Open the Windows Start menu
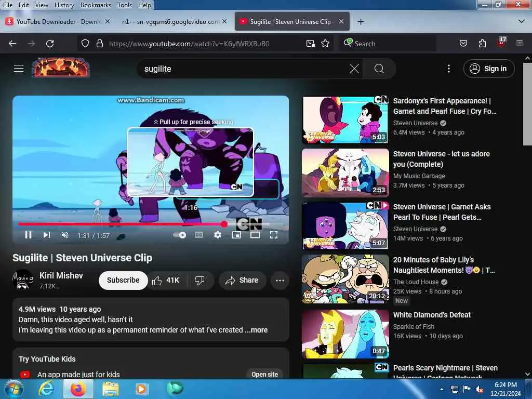 14,389
